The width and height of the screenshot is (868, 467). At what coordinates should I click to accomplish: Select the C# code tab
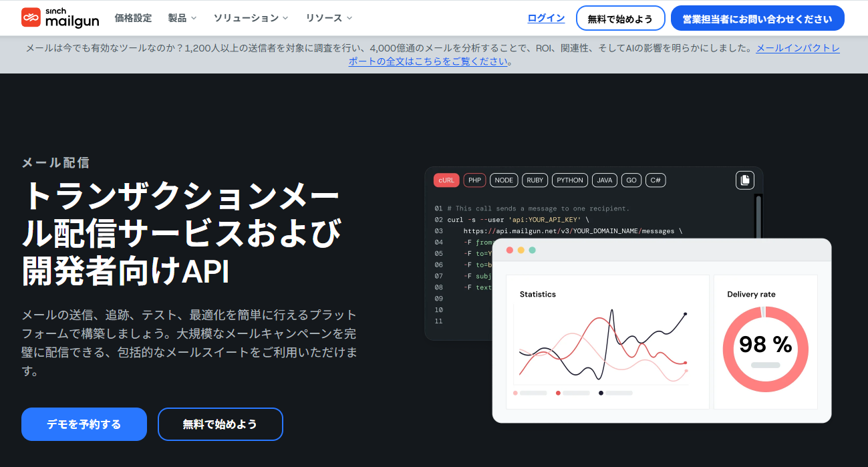tap(656, 180)
